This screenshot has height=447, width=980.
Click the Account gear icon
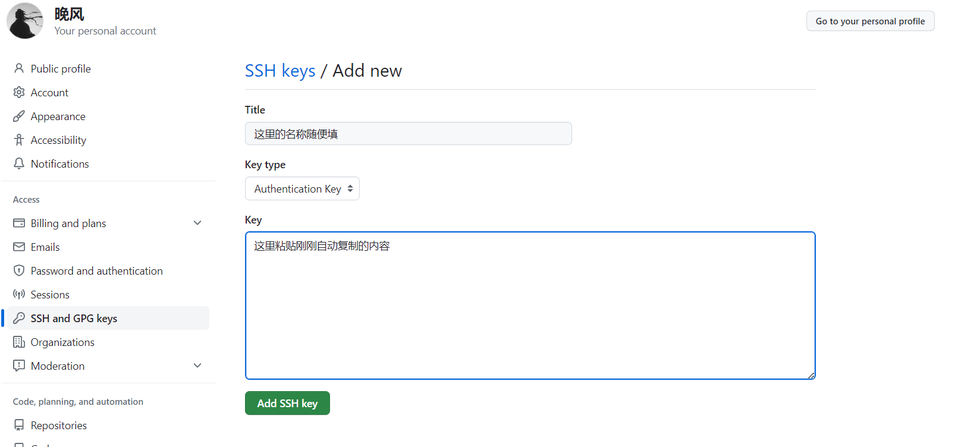coord(19,92)
